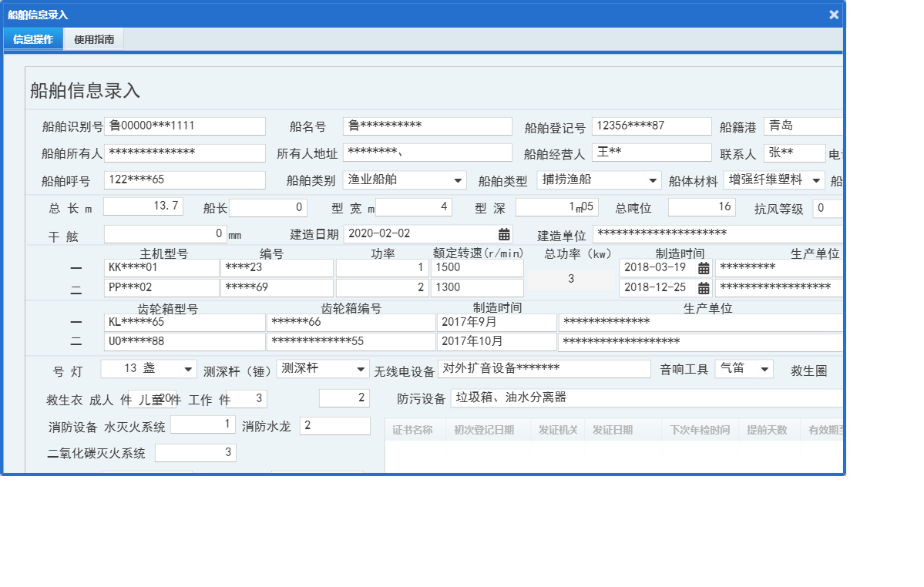Screen dimensions: 924x587
Task: Close the 船舶信息录入 window
Action: pos(833,14)
